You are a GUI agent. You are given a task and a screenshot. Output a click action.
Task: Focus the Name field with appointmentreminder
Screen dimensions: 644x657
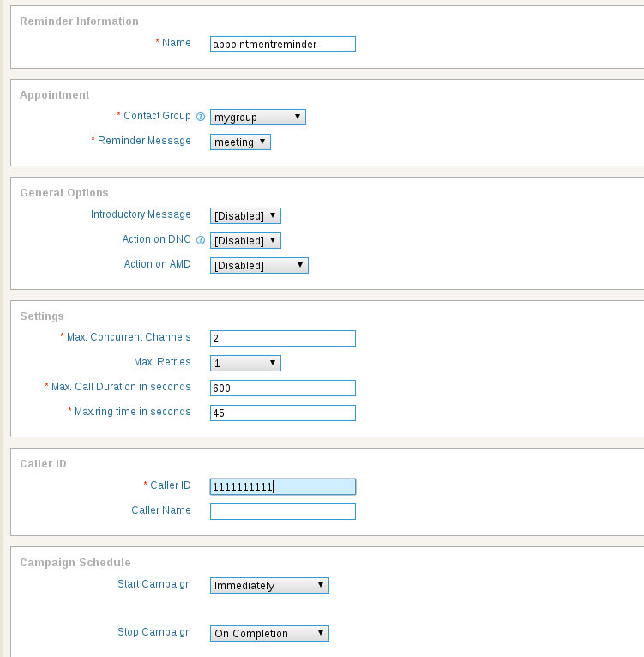click(x=283, y=44)
